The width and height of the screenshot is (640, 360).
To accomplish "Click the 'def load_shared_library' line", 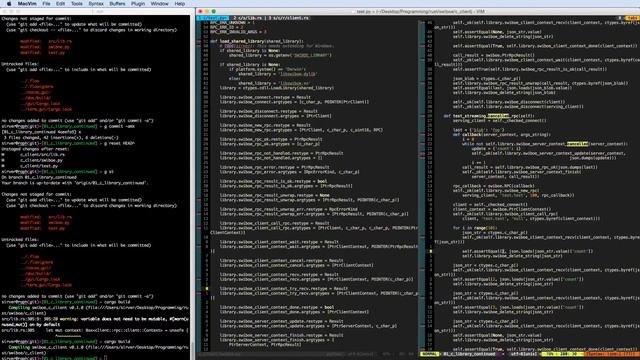I will pos(257,41).
